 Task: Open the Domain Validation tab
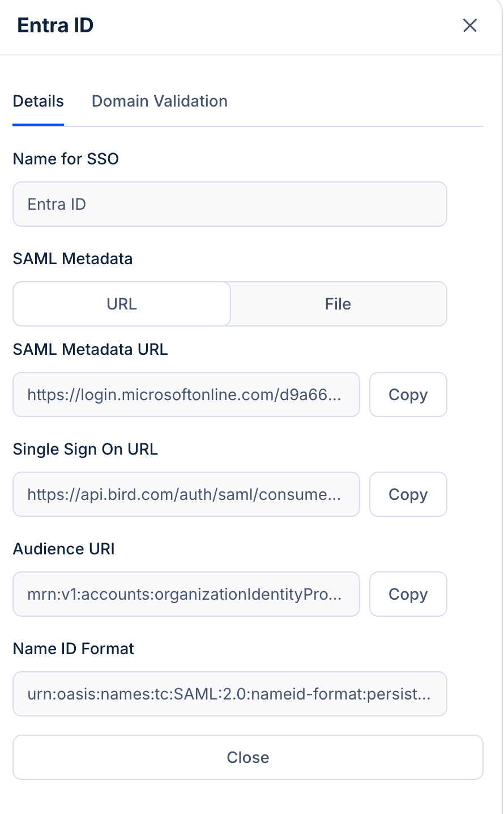point(160,101)
